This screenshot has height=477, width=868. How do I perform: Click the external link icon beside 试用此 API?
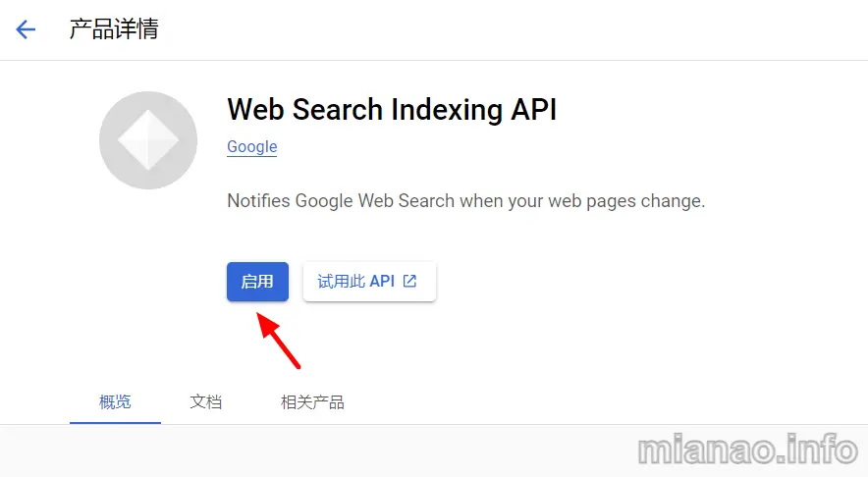[409, 281]
